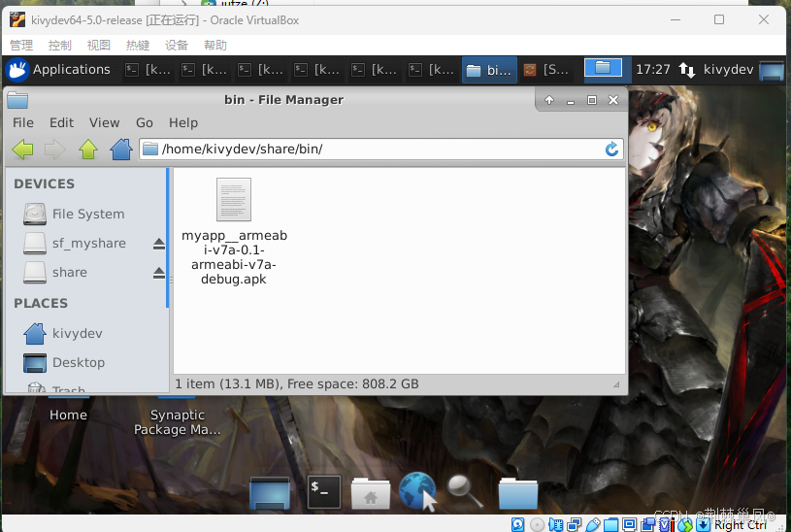The height and width of the screenshot is (532, 791).
Task: Open the Help menu in File Manager
Action: pyautogui.click(x=183, y=122)
